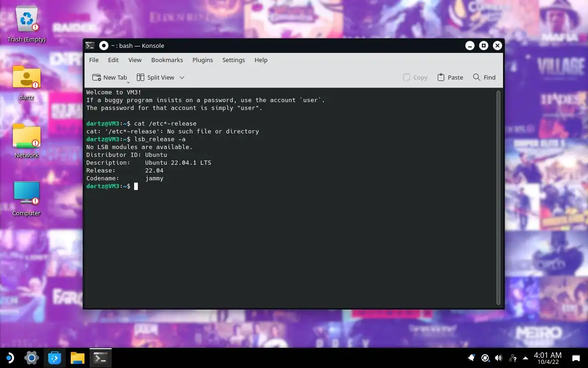Click the 'cat /etc*-release' command text
The height and width of the screenshot is (368, 588).
165,123
